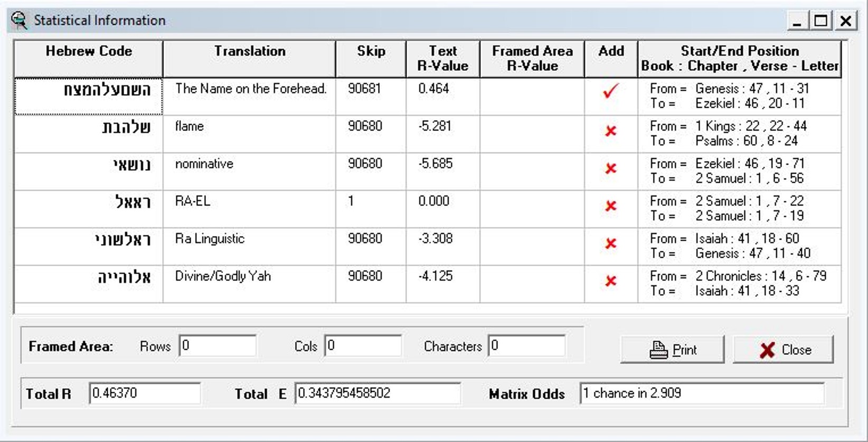
Task: Click the Text R-Value 0.464
Action: [x=433, y=89]
